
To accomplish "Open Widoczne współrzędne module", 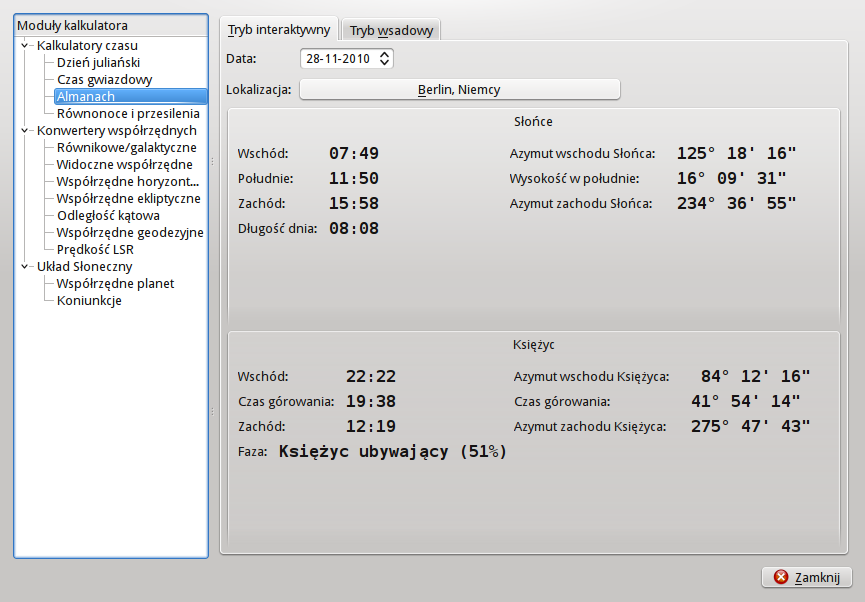I will click(x=124, y=164).
